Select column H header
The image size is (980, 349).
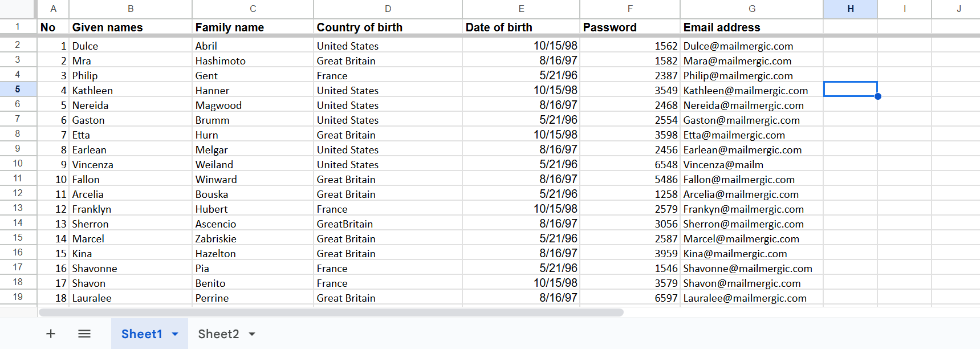[x=850, y=9]
